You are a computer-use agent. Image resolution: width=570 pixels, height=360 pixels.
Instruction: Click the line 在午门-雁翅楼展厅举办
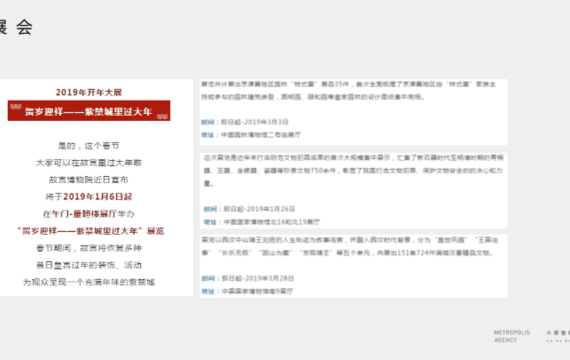click(x=89, y=214)
